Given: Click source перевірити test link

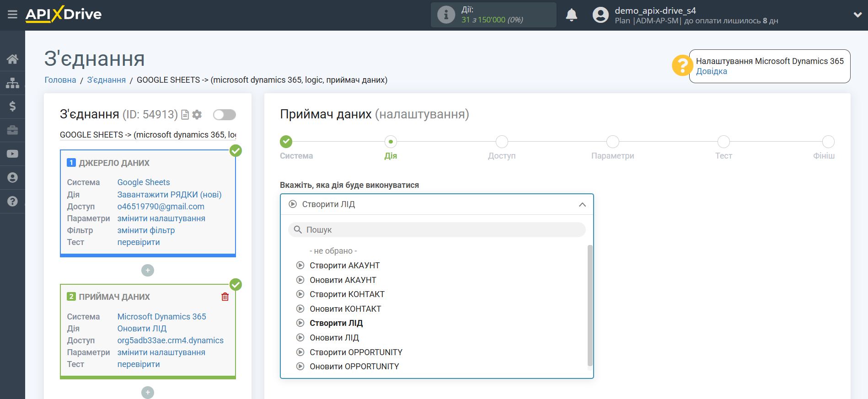Looking at the screenshot, I should (x=139, y=242).
